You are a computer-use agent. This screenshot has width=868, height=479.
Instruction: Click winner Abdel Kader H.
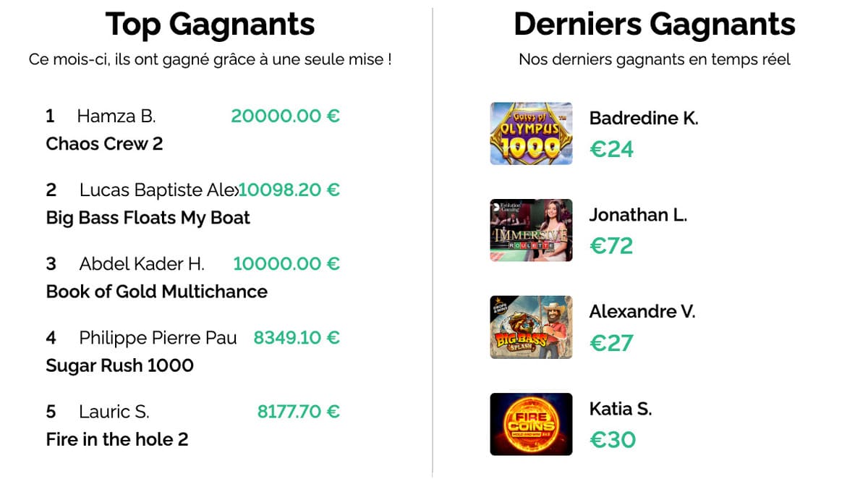coord(142,263)
